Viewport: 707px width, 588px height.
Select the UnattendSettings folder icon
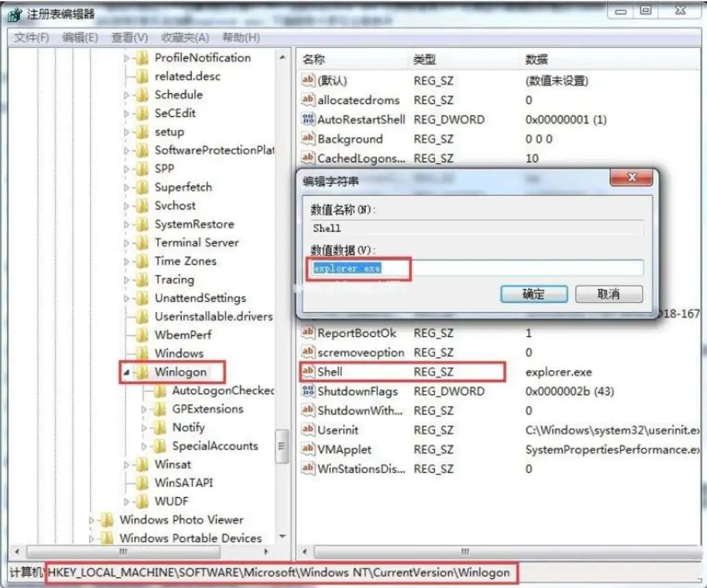142,298
